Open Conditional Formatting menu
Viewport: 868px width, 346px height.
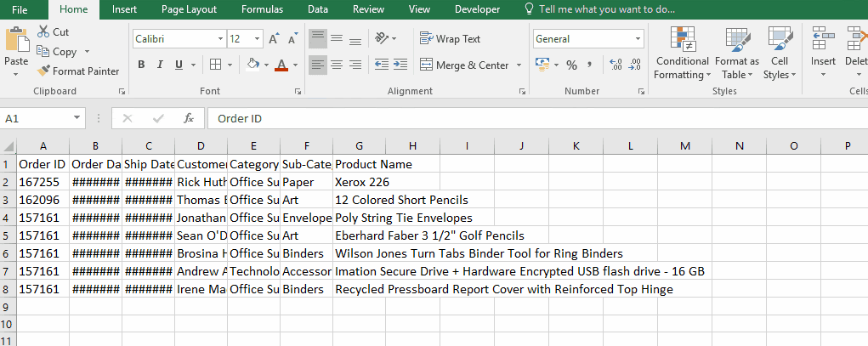click(x=682, y=54)
